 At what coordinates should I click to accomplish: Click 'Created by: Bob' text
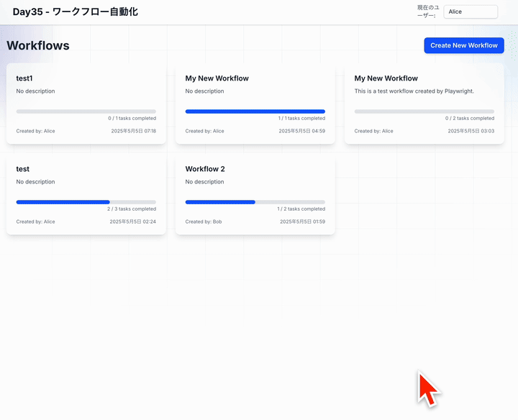(204, 222)
